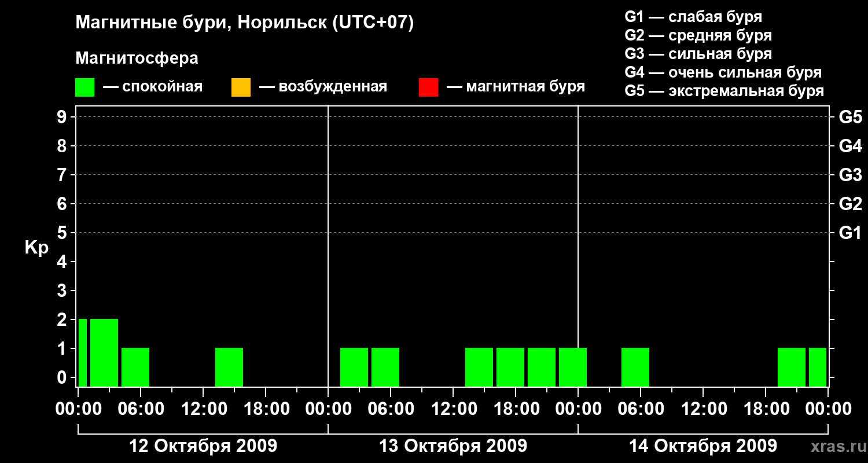The image size is (868, 463).
Task: Click the '06:00' time label under 13 October
Action: click(x=391, y=409)
